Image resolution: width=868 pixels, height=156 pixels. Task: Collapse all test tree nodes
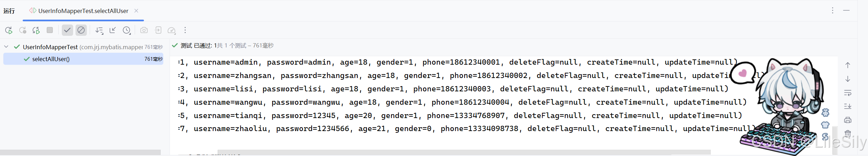coord(113,30)
